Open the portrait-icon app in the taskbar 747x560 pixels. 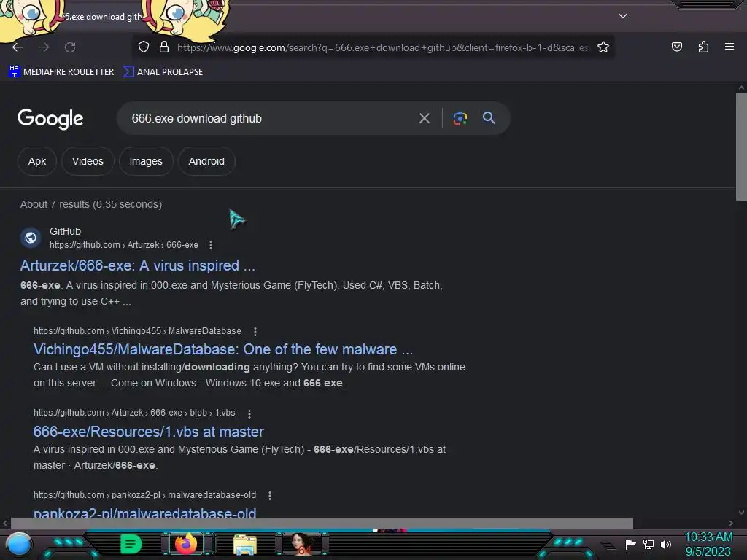point(301,544)
